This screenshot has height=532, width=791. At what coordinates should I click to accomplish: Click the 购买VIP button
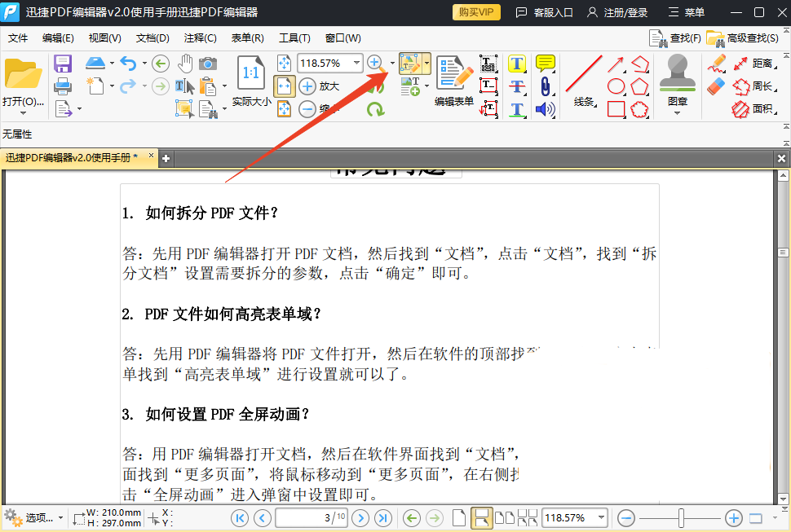476,12
